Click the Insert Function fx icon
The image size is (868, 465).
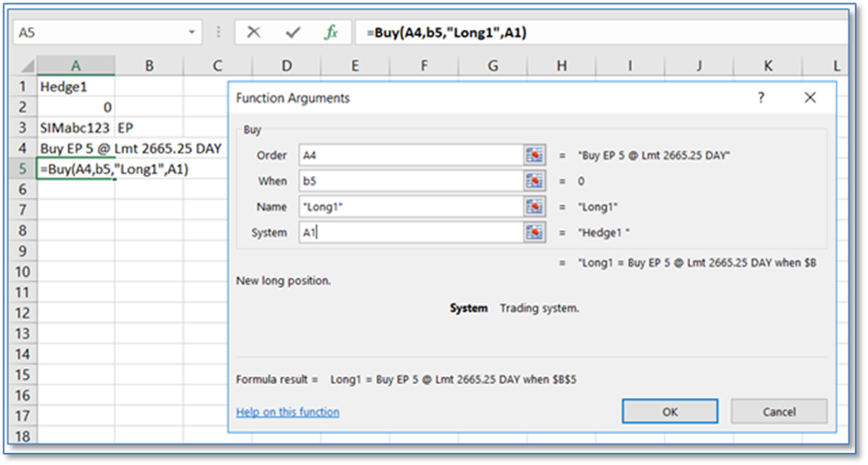click(331, 32)
